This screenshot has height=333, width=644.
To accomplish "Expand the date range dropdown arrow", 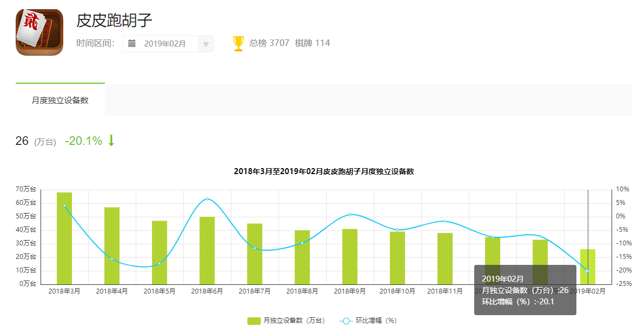I will click(x=205, y=44).
